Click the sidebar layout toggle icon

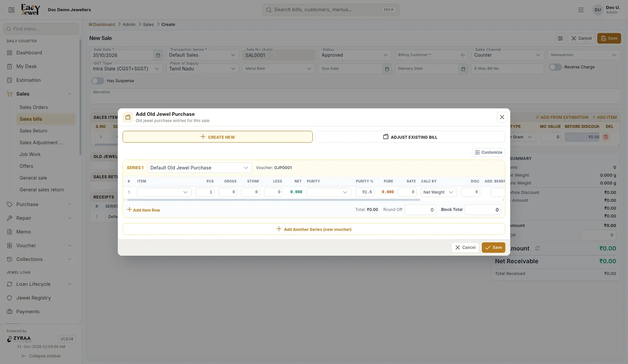point(11,10)
